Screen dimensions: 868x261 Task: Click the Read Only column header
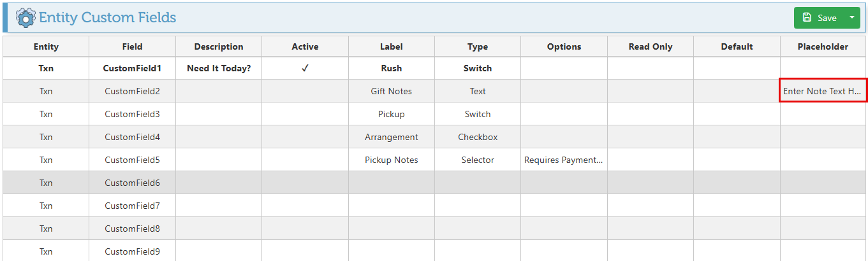(650, 46)
